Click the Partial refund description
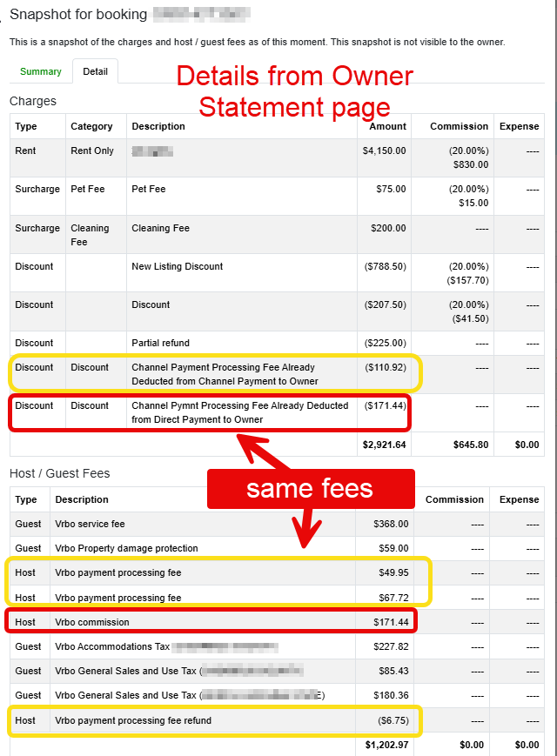Image resolution: width=557 pixels, height=756 pixels. pos(161,343)
